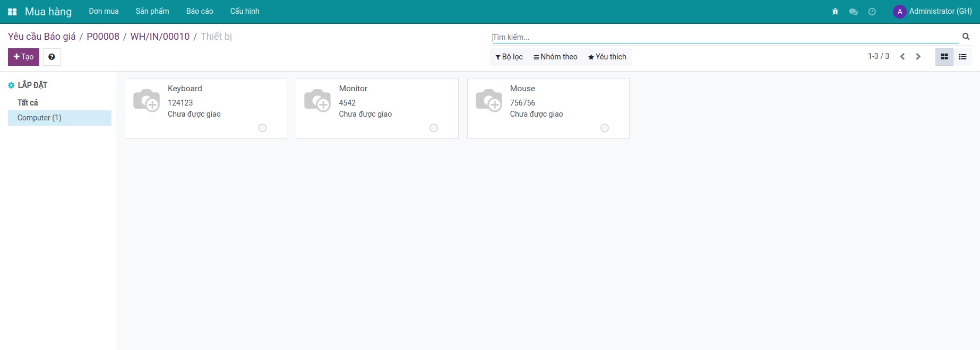Click the Keyboard card activity clock

point(262,128)
